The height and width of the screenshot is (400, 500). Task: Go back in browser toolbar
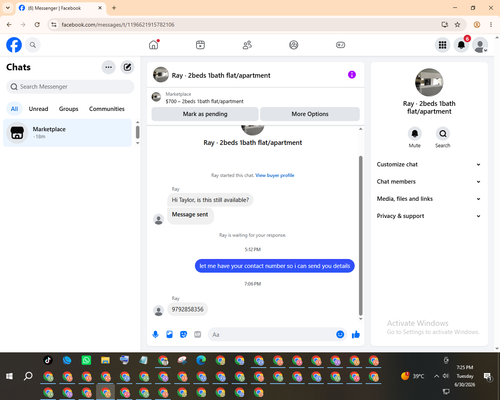[x=9, y=25]
